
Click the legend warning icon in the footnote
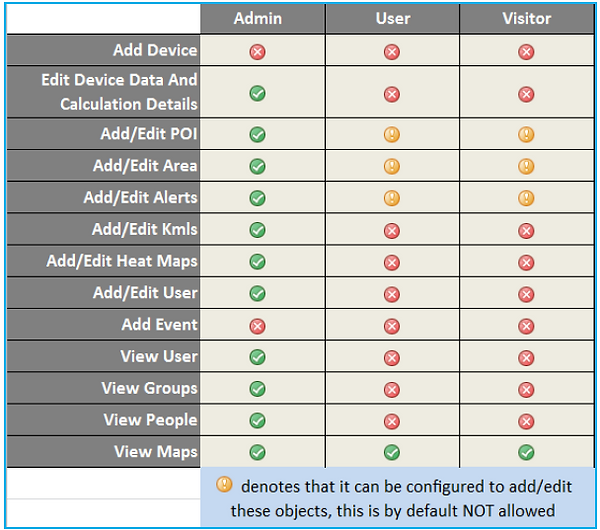224,484
